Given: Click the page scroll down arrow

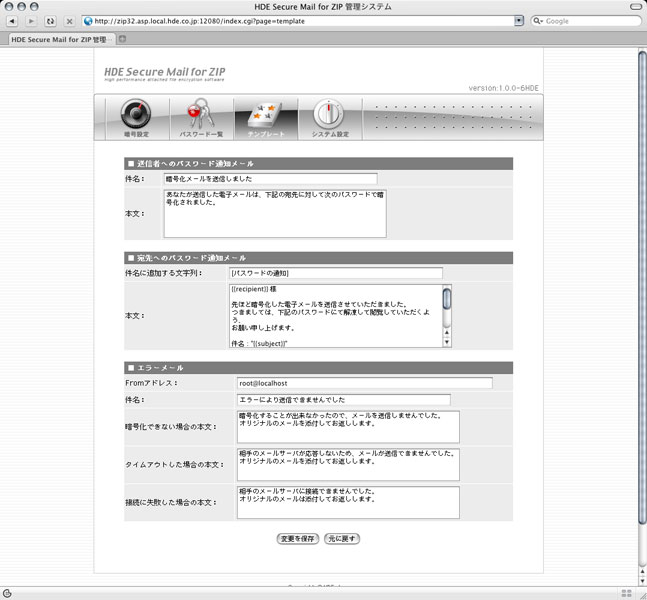Looking at the screenshot, I should pyautogui.click(x=642, y=581).
